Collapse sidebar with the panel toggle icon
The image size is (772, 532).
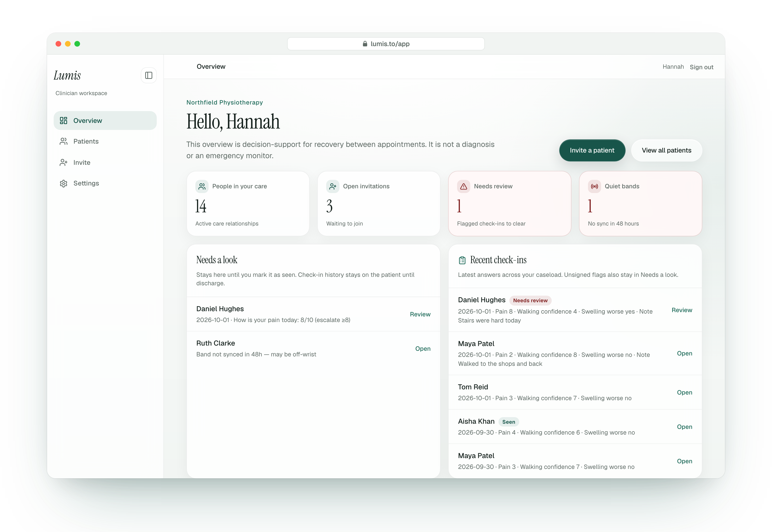[149, 75]
